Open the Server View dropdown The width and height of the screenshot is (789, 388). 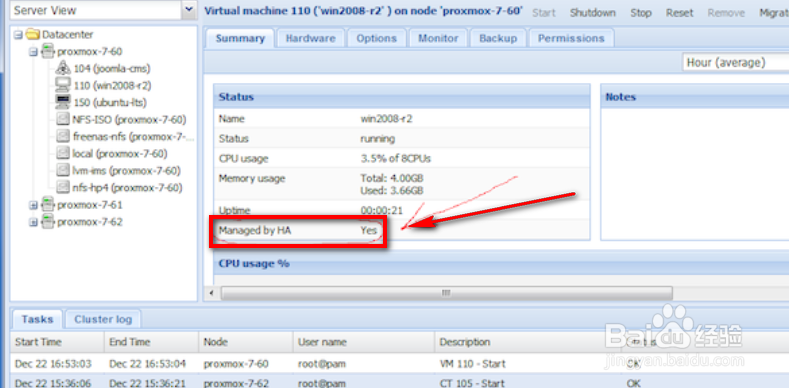189,10
